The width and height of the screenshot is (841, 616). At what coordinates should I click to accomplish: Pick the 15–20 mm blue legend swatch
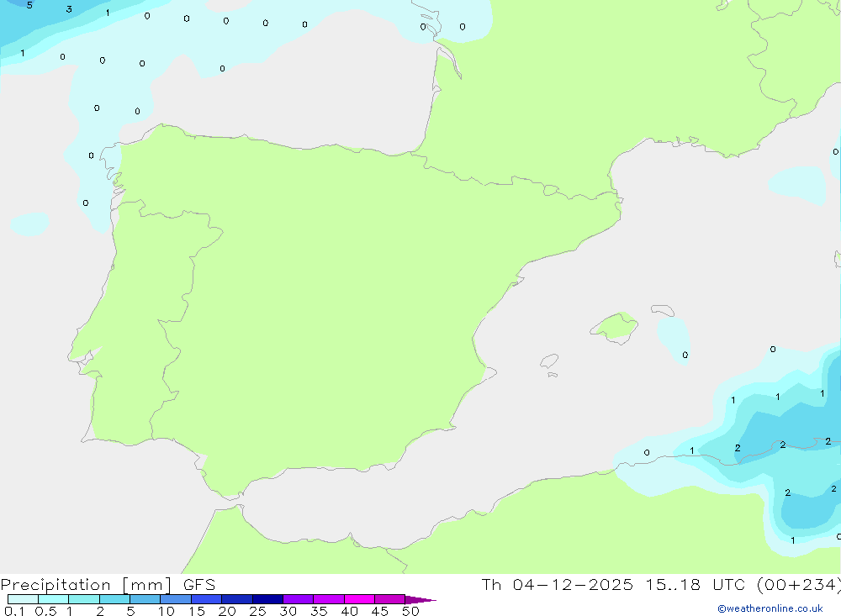[206, 599]
